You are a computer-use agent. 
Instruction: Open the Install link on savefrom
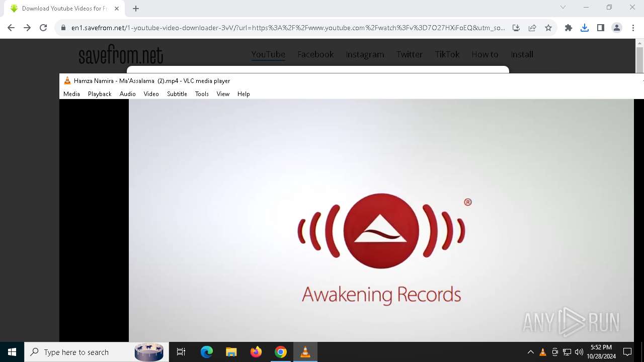[x=522, y=54]
